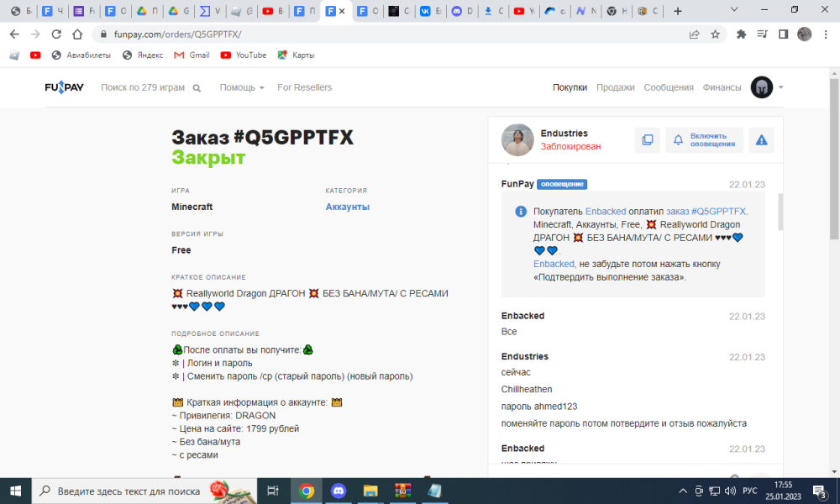Image resolution: width=840 pixels, height=504 pixels.
Task: Open media control icon in toolbar
Action: click(762, 34)
